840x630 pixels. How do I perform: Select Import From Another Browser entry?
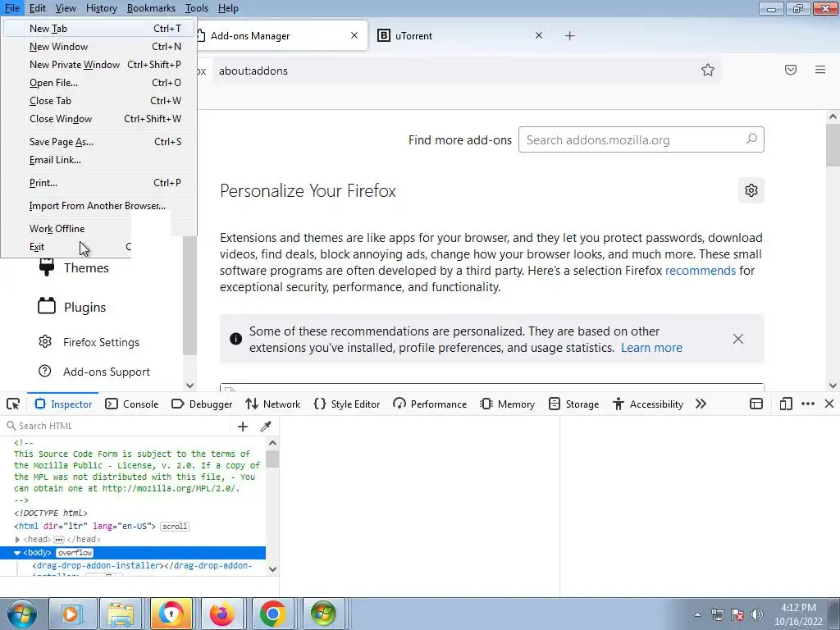point(99,206)
